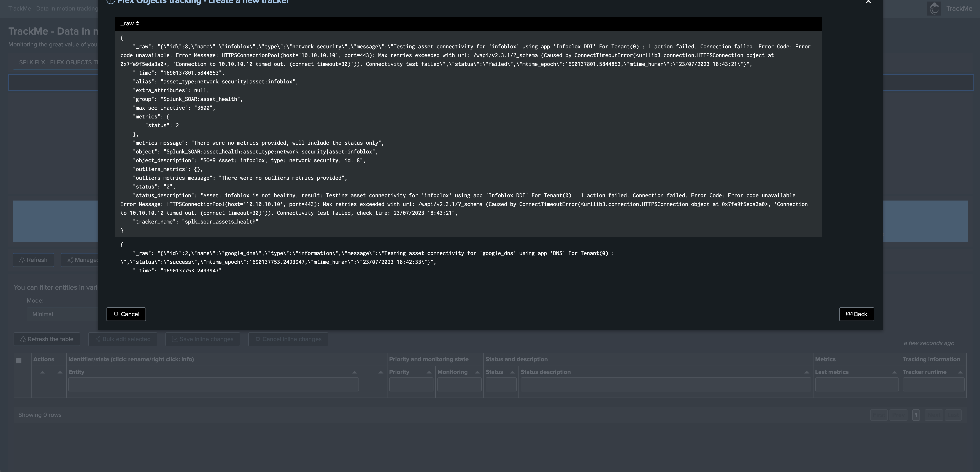
Task: Click the Last metrics filter input field
Action: [x=856, y=385]
